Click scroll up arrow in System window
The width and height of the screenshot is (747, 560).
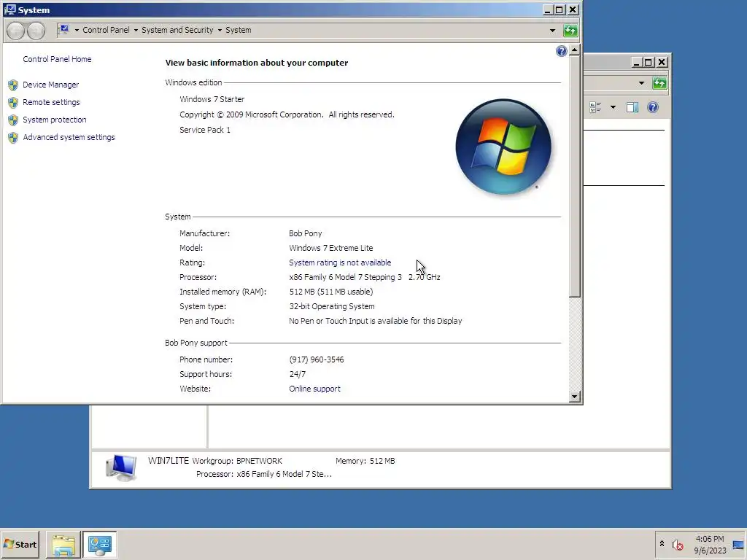pos(575,50)
